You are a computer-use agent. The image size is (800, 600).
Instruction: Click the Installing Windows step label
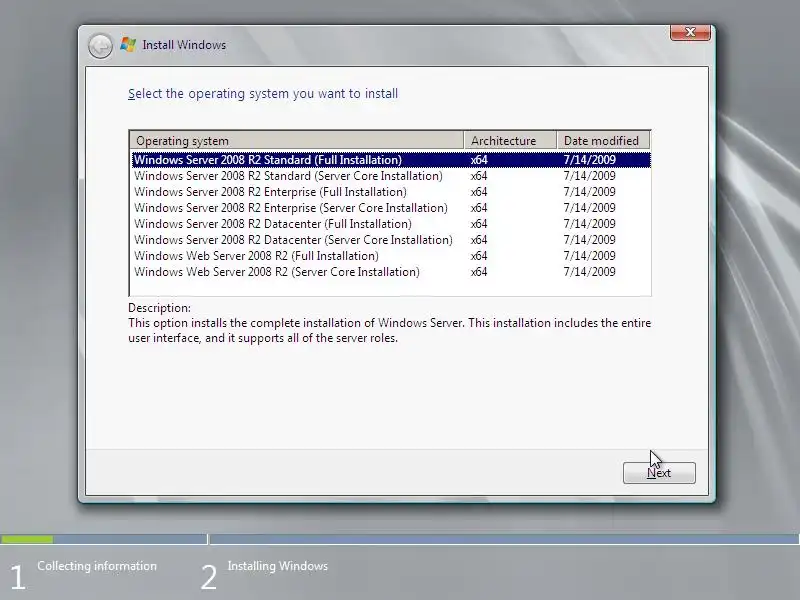tap(278, 566)
